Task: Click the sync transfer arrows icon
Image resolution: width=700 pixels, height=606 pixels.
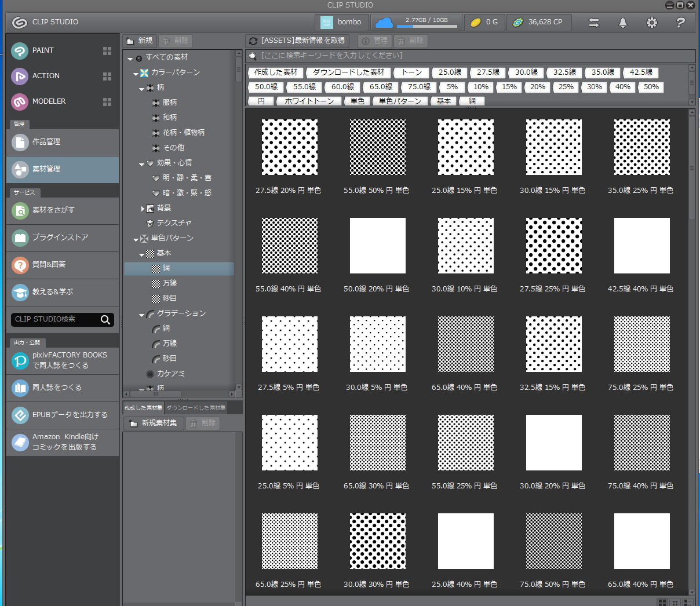Action: pos(593,23)
